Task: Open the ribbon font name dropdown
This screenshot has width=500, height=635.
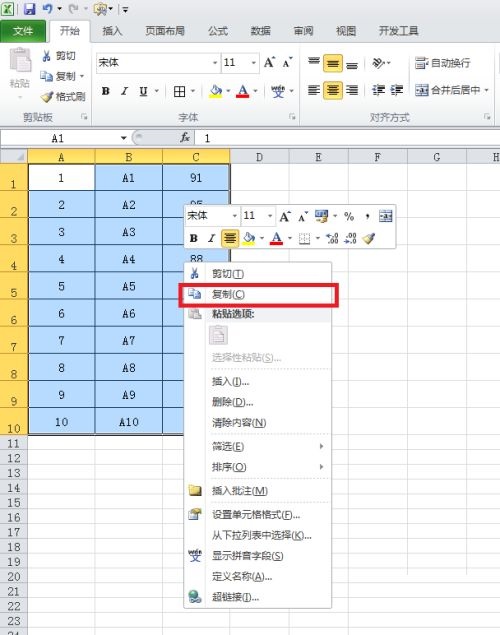Action: pos(215,63)
